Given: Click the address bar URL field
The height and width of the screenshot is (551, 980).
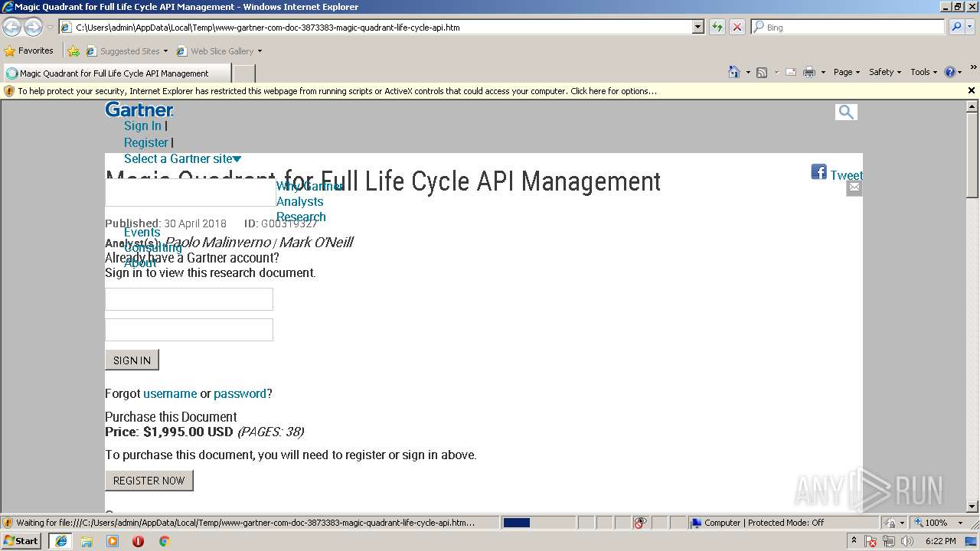Looking at the screenshot, I should tap(382, 28).
